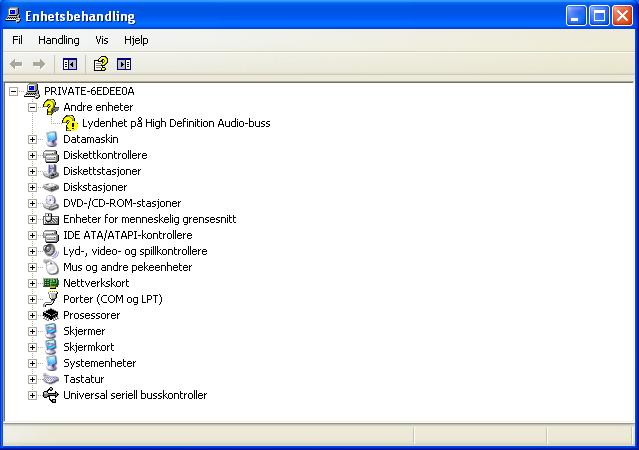Click the action pane toolbar icon

pyautogui.click(x=124, y=64)
